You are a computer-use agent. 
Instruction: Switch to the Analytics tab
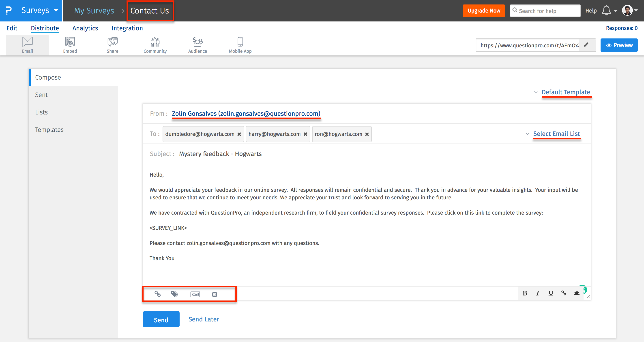85,28
